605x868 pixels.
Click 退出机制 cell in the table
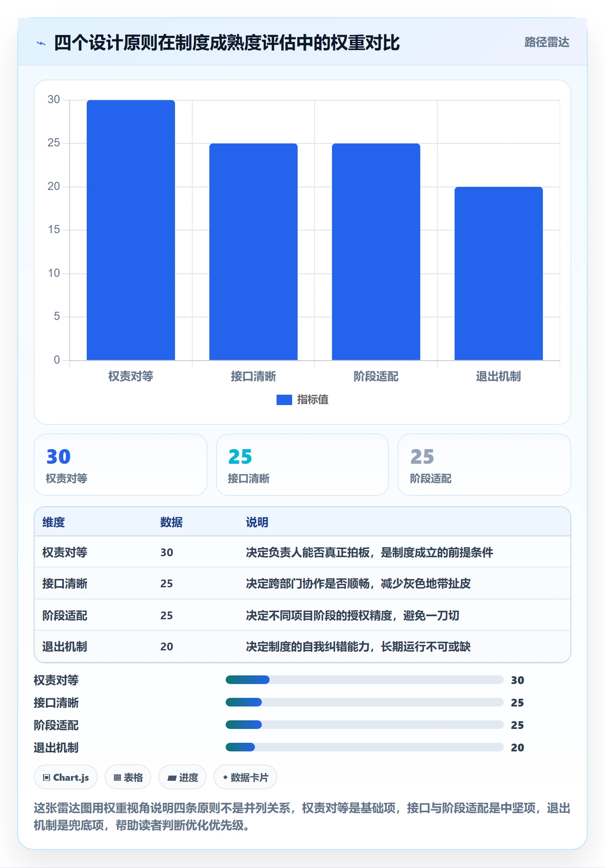[x=65, y=646]
